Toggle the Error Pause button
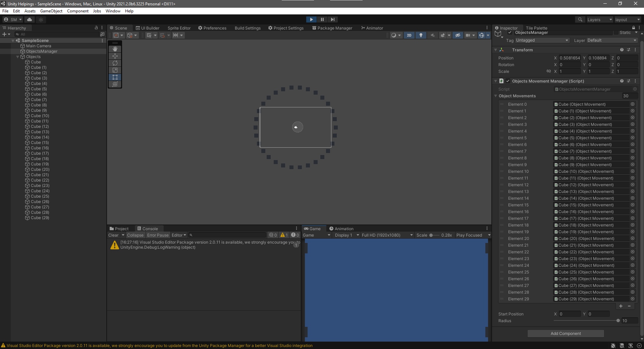Viewport: 644px width, 349px height. click(x=158, y=235)
